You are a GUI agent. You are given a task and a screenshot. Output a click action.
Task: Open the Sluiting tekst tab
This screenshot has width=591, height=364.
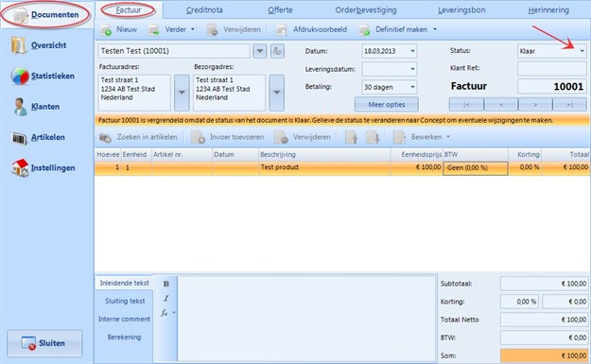pos(125,301)
